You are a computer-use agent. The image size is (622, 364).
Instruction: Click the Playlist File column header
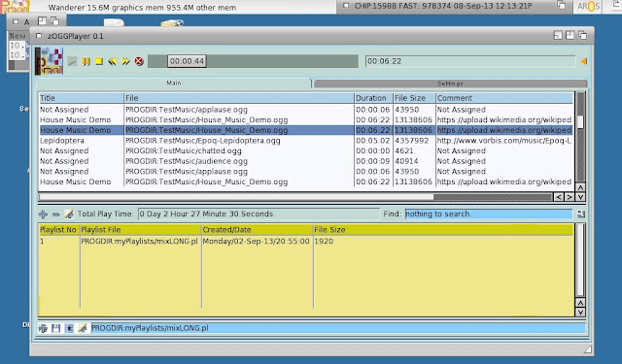pyautogui.click(x=140, y=230)
